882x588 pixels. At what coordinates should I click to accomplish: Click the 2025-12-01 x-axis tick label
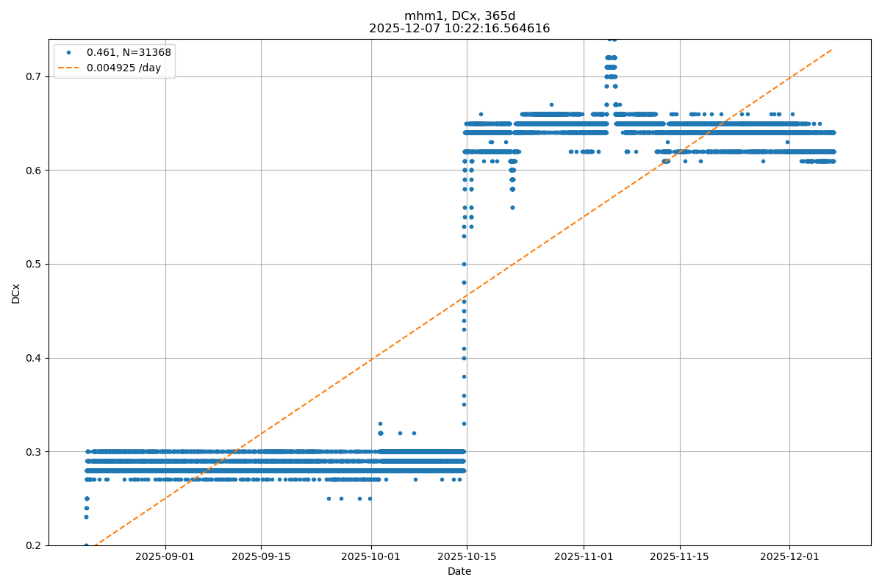pos(789,557)
